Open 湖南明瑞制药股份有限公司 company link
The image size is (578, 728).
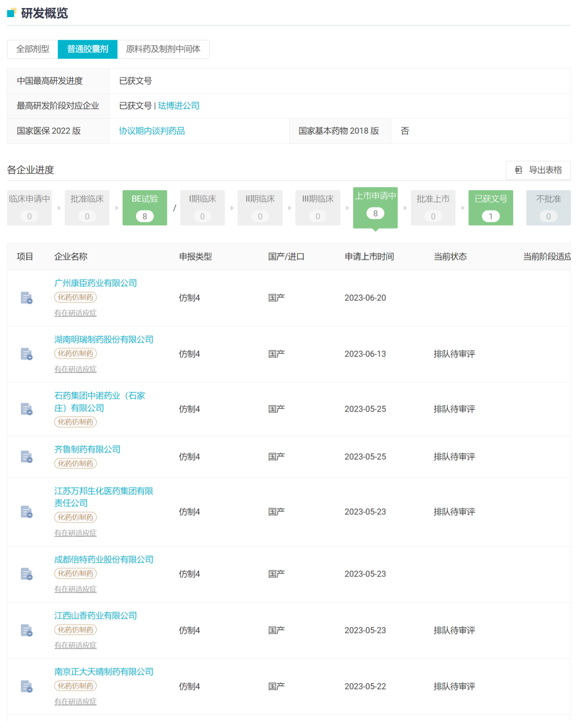pos(104,339)
